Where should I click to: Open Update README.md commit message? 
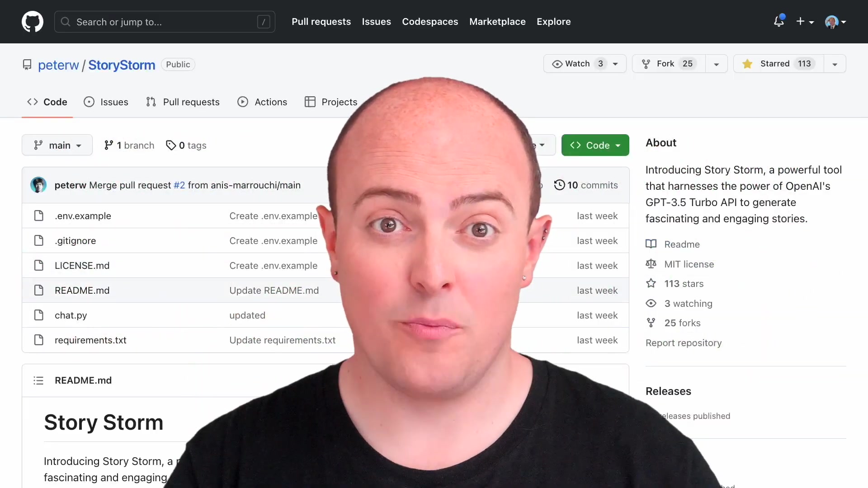(x=274, y=291)
